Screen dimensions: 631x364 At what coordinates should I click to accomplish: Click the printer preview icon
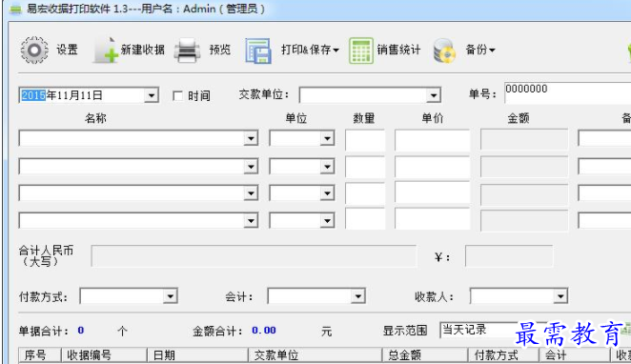187,50
